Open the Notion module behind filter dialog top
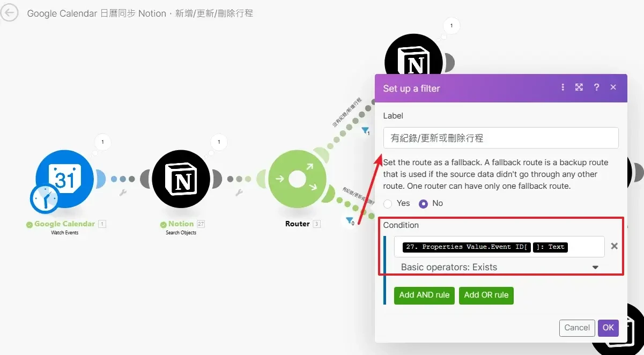 pos(413,54)
